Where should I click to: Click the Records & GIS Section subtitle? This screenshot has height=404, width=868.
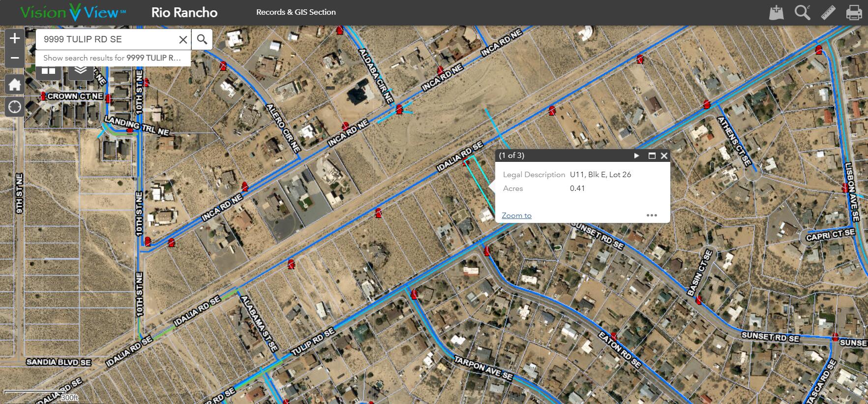(x=296, y=12)
